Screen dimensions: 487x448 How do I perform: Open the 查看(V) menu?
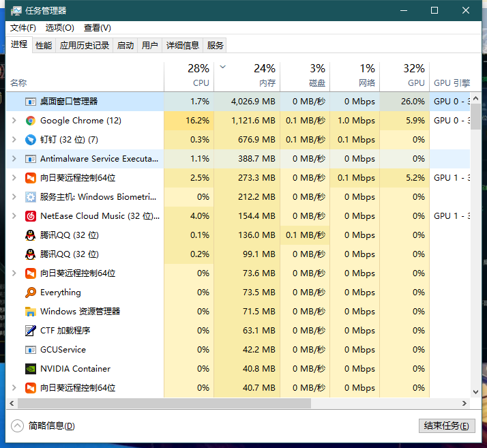[x=98, y=28]
